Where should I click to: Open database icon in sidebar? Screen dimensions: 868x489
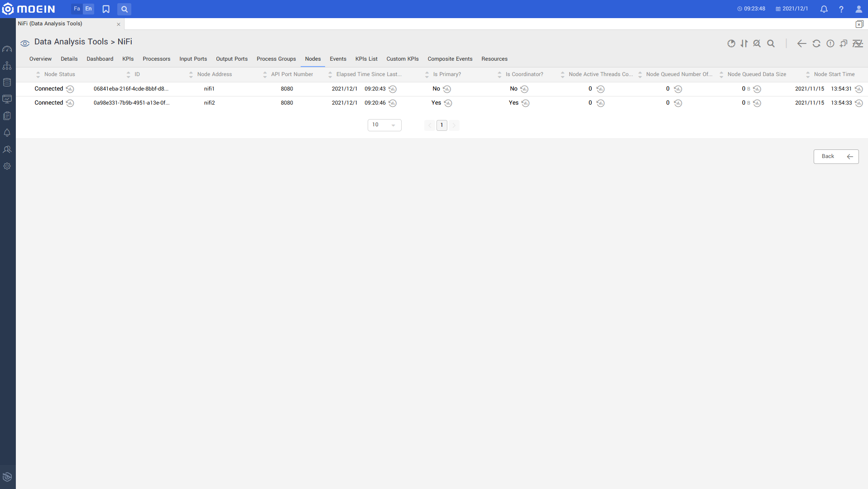point(7,82)
